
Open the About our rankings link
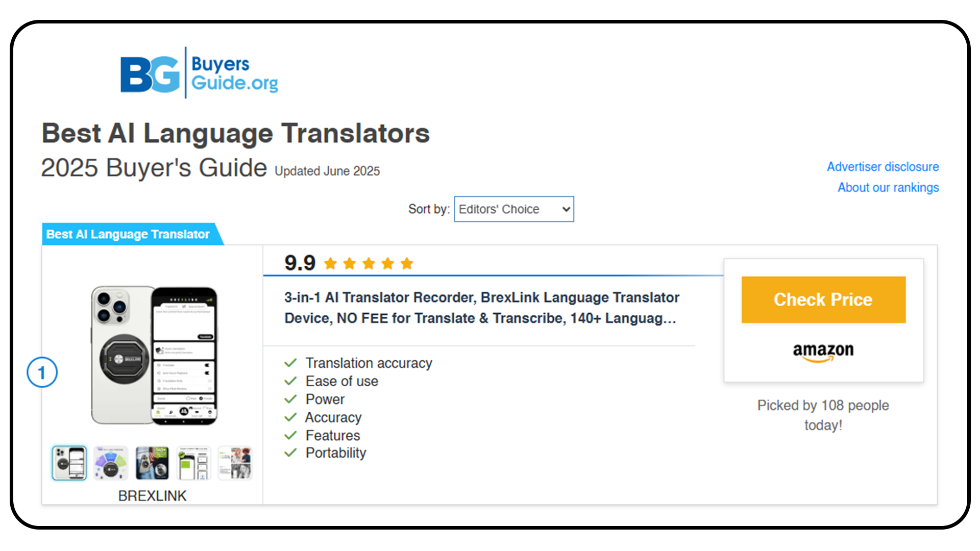[888, 188]
